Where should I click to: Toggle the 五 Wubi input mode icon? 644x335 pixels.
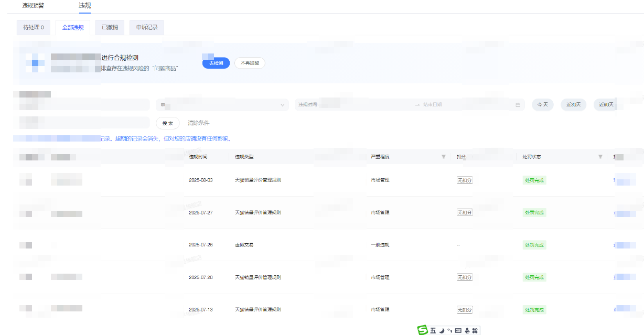click(433, 331)
